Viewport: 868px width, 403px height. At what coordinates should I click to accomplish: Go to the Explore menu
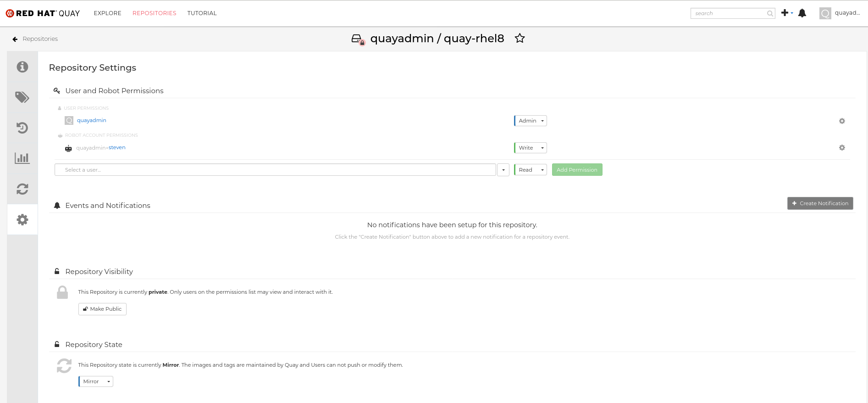[108, 13]
